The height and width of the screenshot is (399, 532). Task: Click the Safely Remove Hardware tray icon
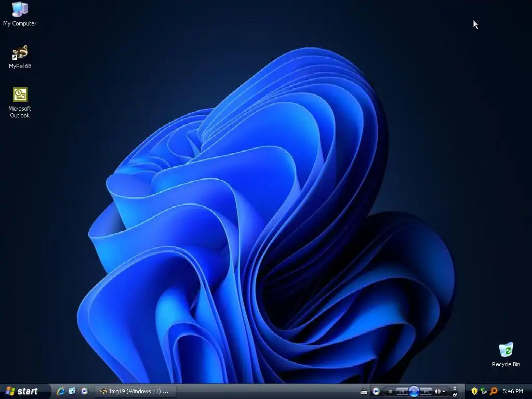484,391
